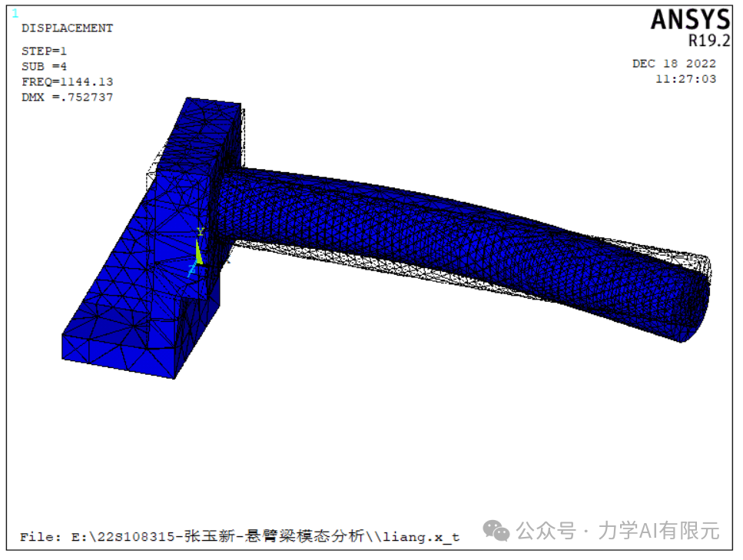This screenshot has height=560, width=743.
Task: Click the 11:27:03 timestamp
Action: click(x=685, y=79)
